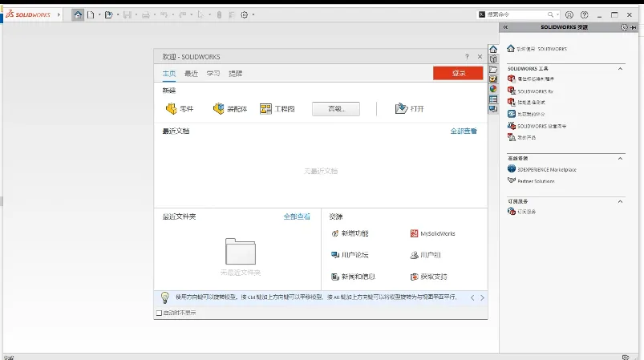Click the red 登录 login button
The width and height of the screenshot is (644, 360).
(x=458, y=73)
